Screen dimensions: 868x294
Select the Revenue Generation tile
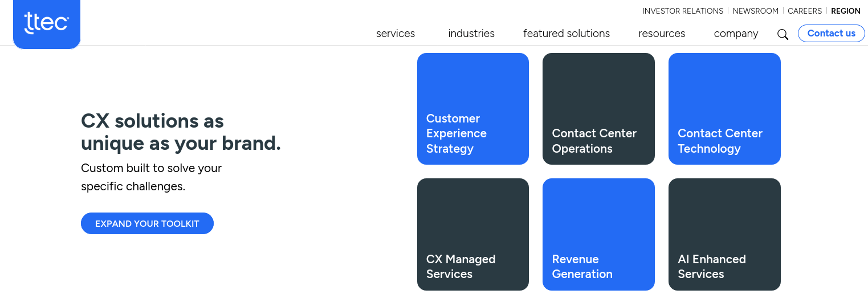click(598, 234)
